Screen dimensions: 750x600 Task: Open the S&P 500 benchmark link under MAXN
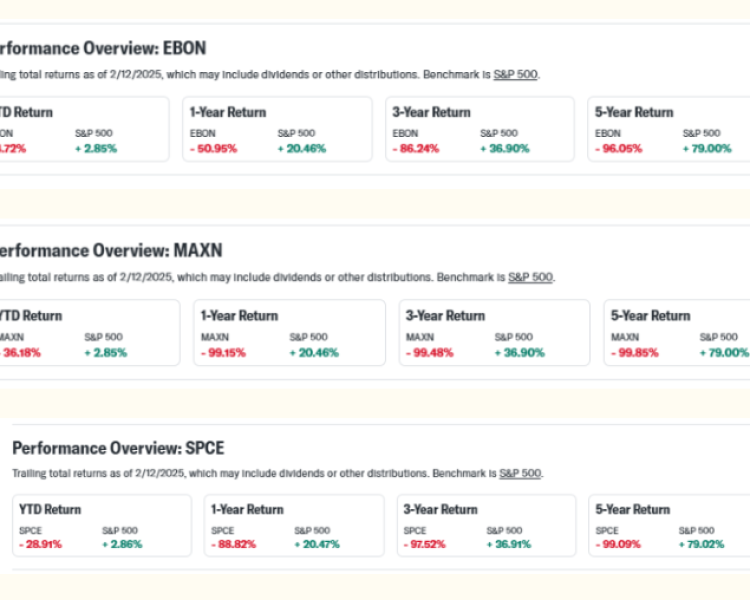[x=530, y=277]
